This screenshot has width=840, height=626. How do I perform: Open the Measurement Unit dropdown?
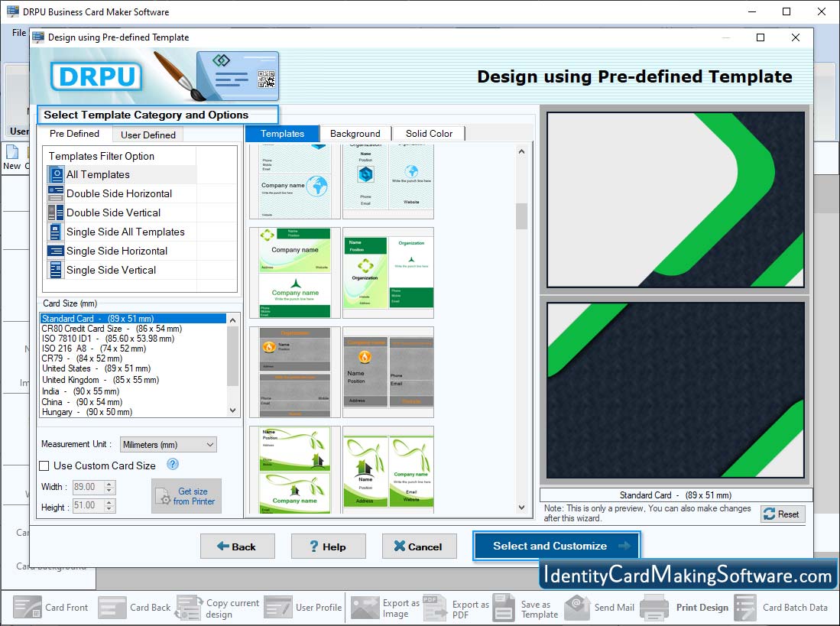tap(168, 444)
